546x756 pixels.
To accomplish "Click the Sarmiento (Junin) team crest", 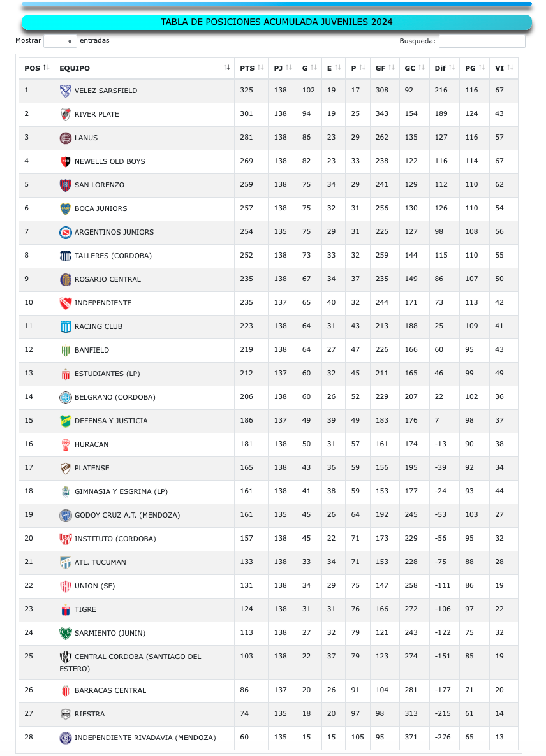I will (x=65, y=633).
